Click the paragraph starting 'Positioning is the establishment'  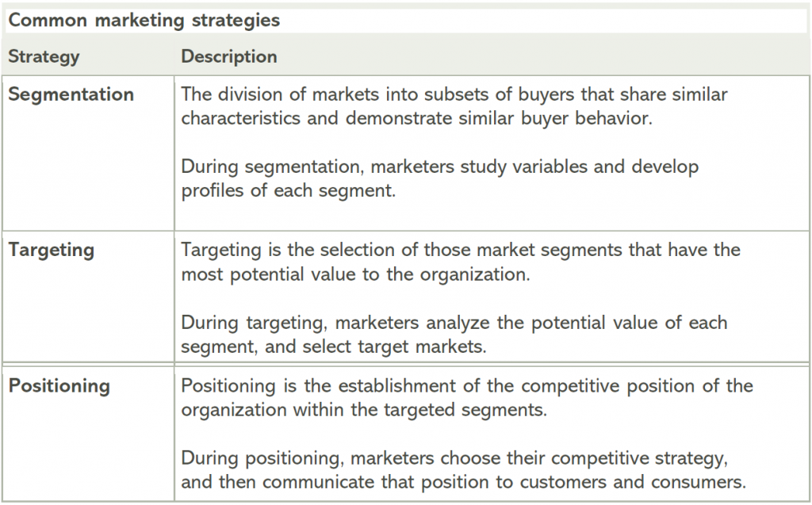click(x=466, y=398)
